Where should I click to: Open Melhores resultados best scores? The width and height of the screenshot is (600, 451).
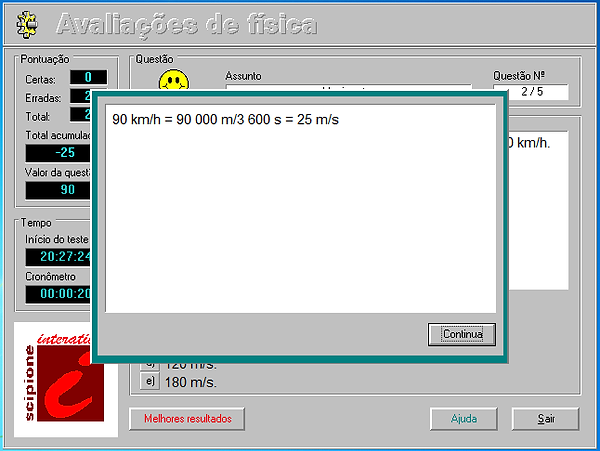(187, 419)
